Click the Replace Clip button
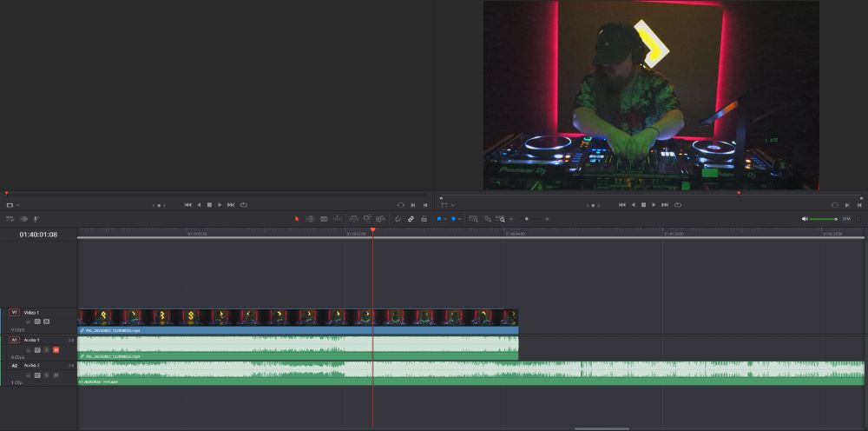Image resolution: width=868 pixels, height=431 pixels. click(380, 219)
